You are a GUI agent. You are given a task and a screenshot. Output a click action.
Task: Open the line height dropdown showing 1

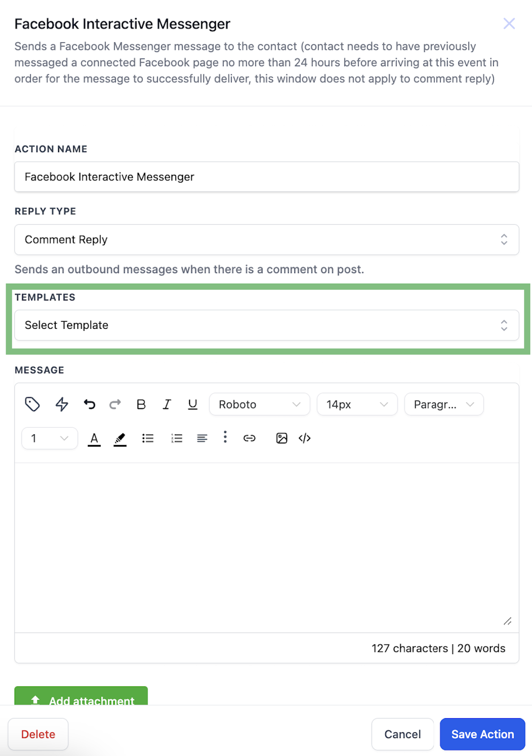tap(50, 438)
